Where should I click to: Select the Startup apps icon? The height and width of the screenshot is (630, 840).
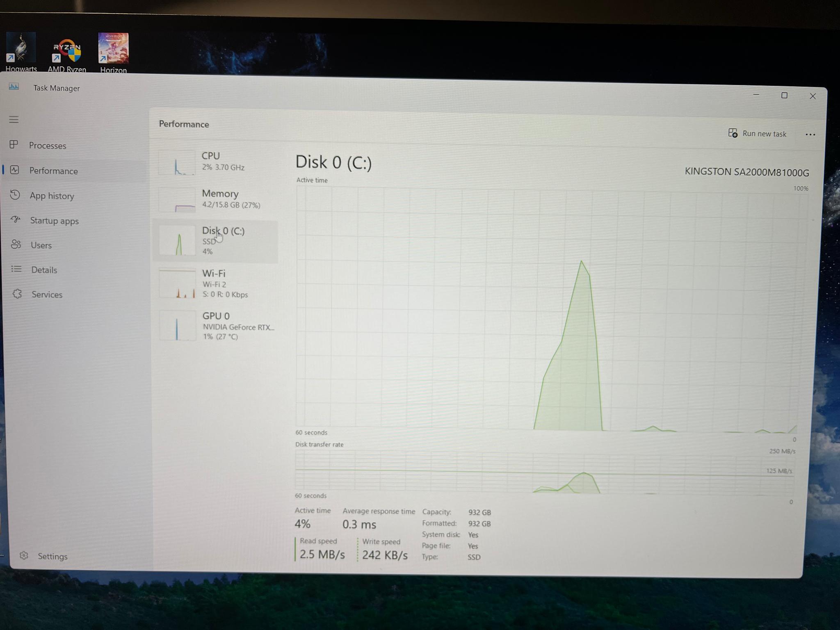pos(16,220)
